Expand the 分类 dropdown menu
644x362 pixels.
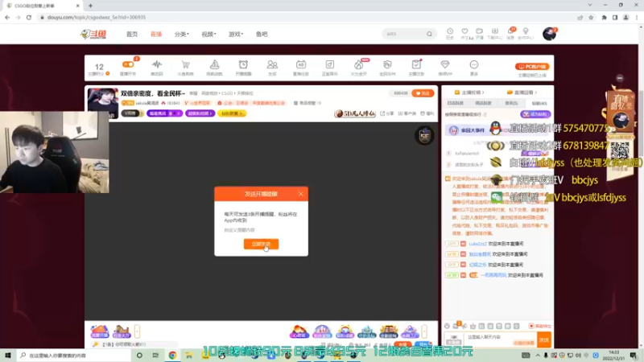(x=182, y=34)
